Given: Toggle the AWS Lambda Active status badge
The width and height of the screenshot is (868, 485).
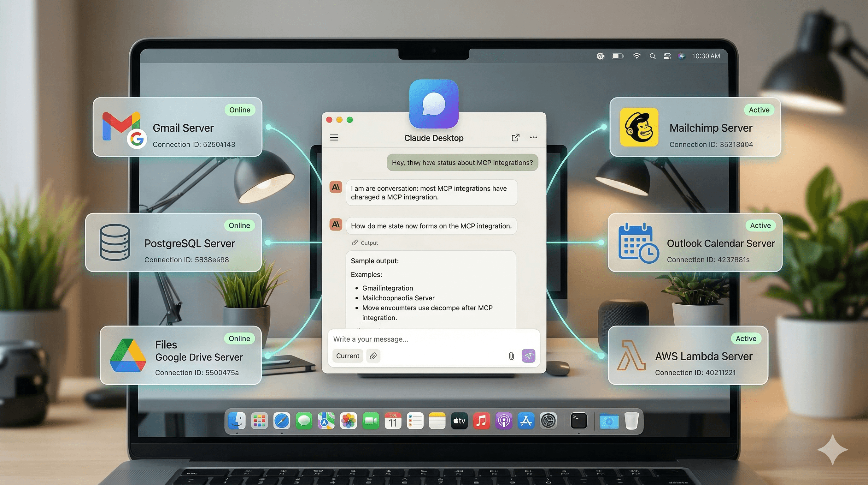Looking at the screenshot, I should [746, 338].
